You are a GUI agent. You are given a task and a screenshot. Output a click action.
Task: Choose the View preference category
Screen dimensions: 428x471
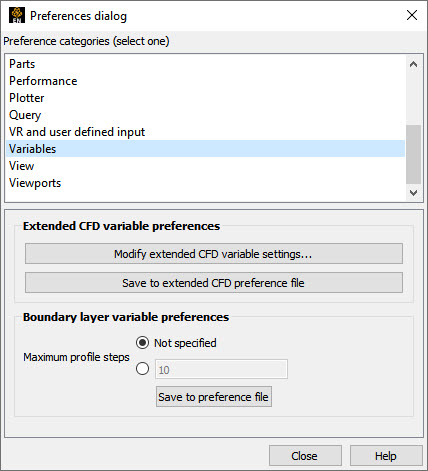[205, 166]
